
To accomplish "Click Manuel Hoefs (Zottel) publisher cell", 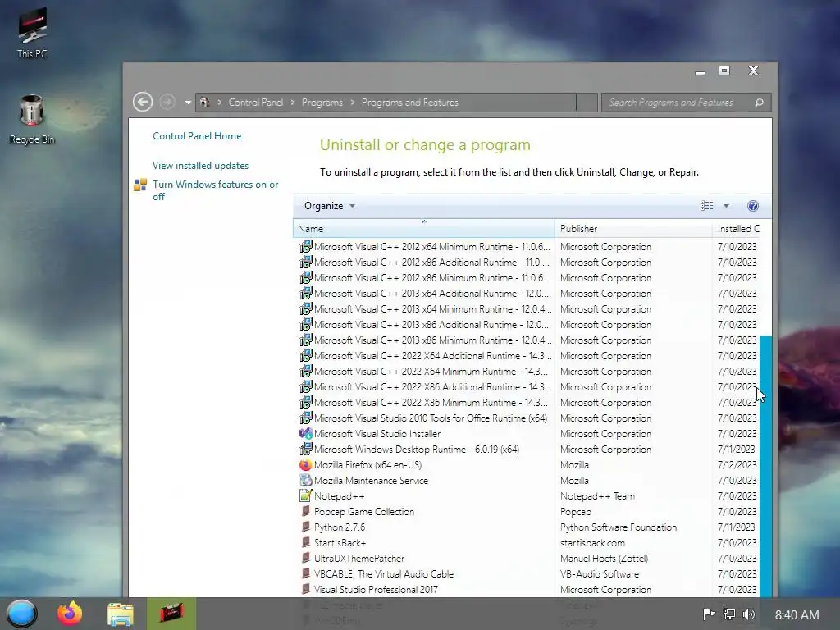I will click(604, 558).
